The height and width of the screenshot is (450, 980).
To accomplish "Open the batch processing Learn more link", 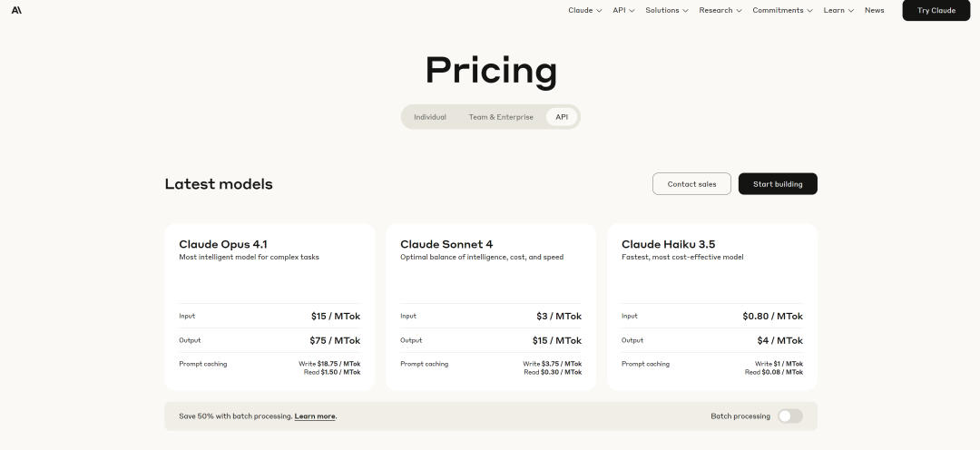I will tap(314, 416).
